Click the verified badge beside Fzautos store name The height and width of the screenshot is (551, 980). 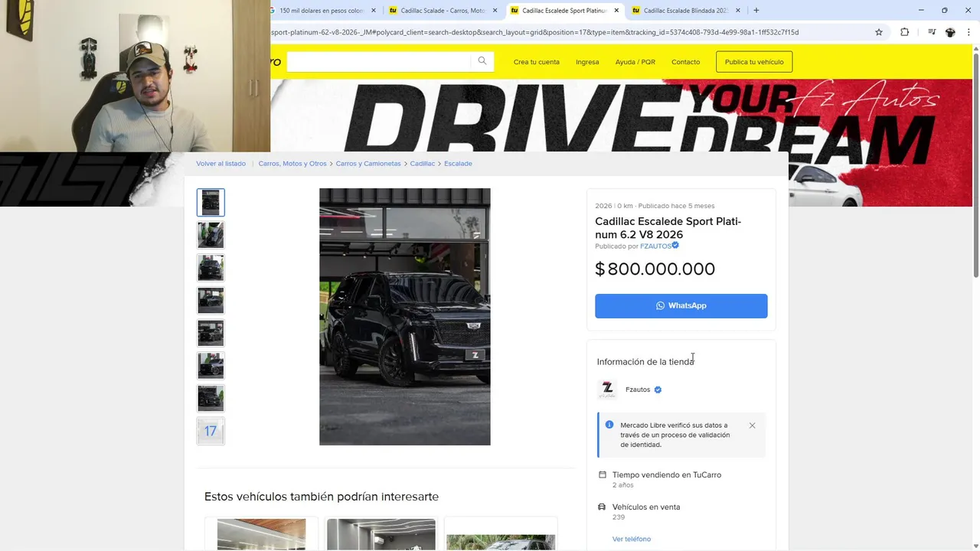tap(658, 390)
